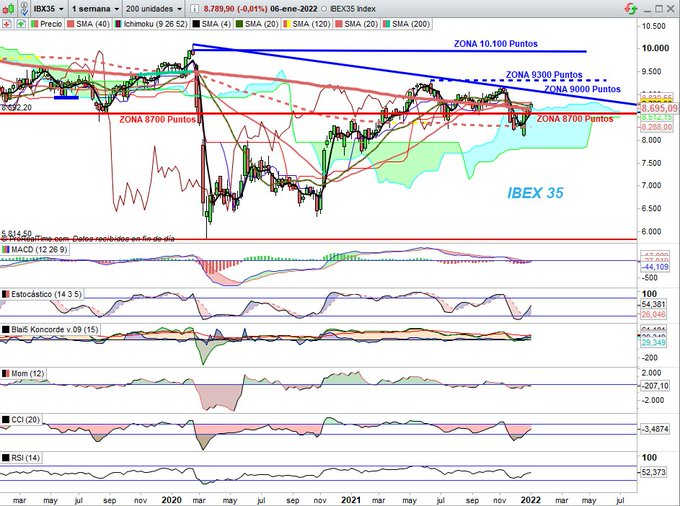Click the 54,381 stochastic value tag
This screenshot has height=506, width=680.
[x=654, y=305]
